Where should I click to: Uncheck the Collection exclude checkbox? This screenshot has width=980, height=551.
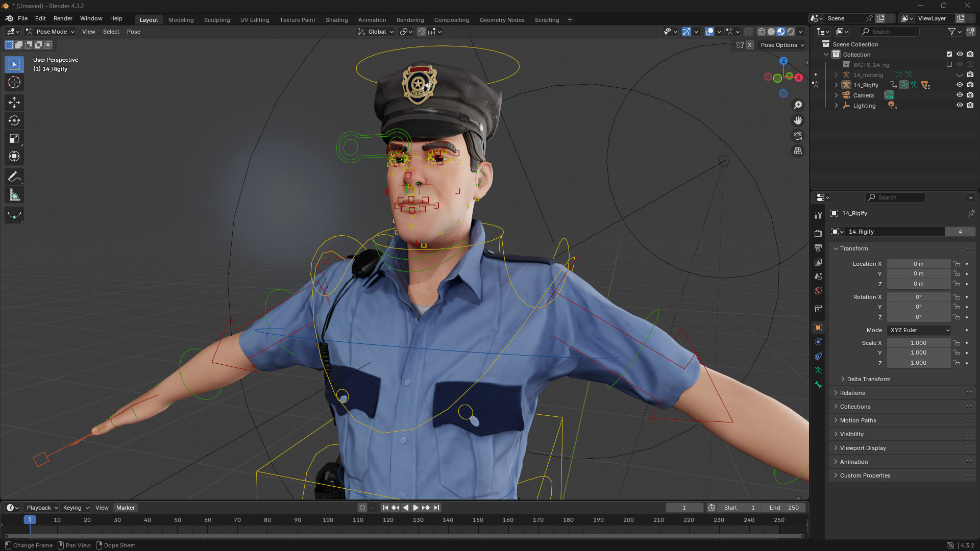(x=949, y=54)
